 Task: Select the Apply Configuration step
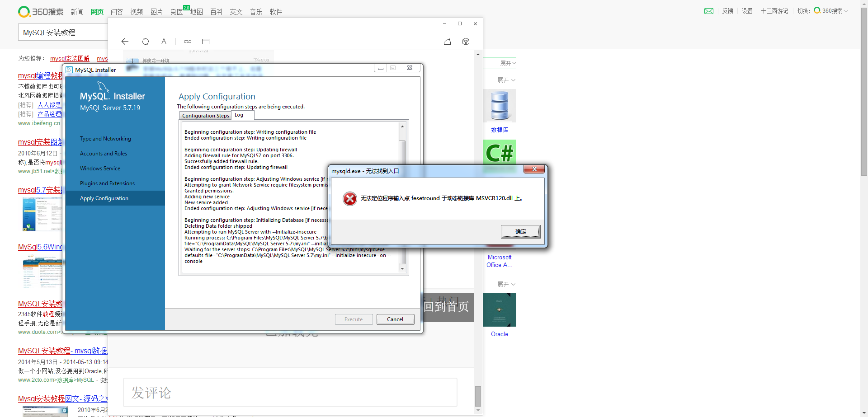(115, 198)
